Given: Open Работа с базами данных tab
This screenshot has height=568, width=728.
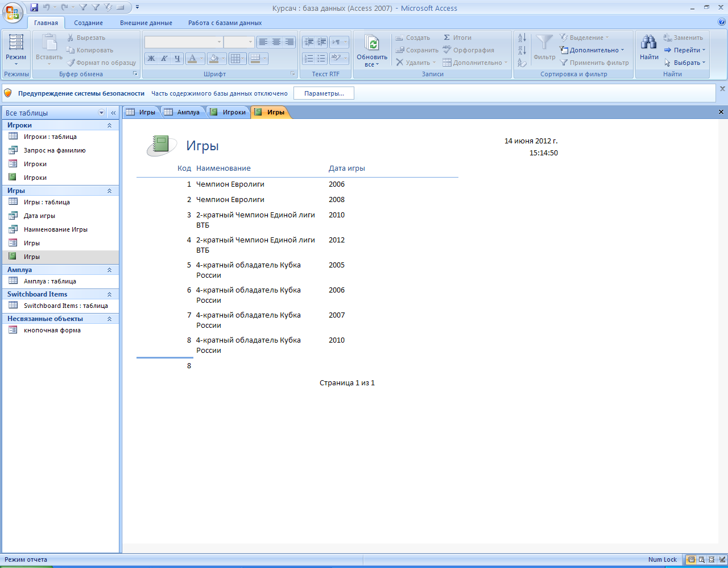Looking at the screenshot, I should click(225, 23).
